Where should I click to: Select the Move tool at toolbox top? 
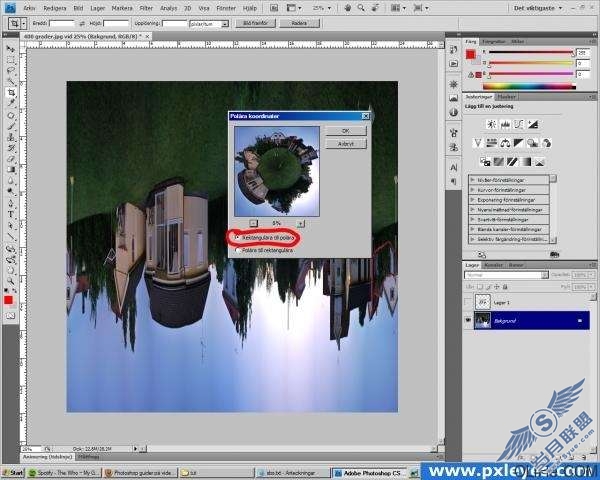point(11,49)
